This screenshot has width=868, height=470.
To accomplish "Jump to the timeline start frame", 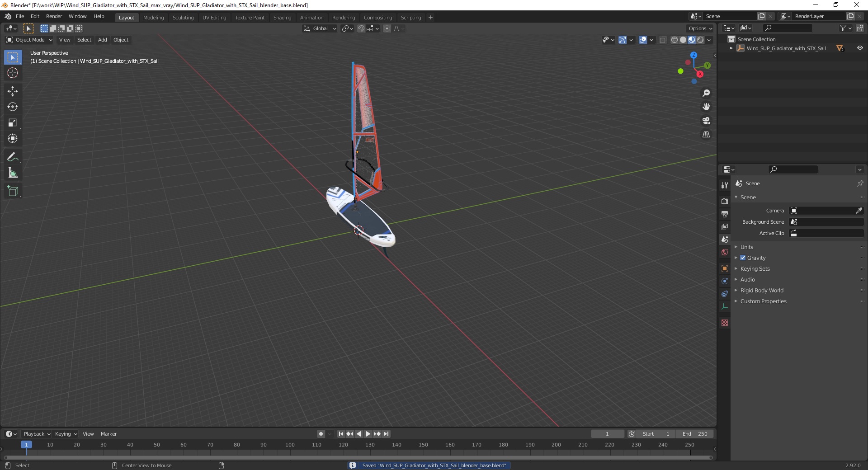I will pyautogui.click(x=341, y=434).
